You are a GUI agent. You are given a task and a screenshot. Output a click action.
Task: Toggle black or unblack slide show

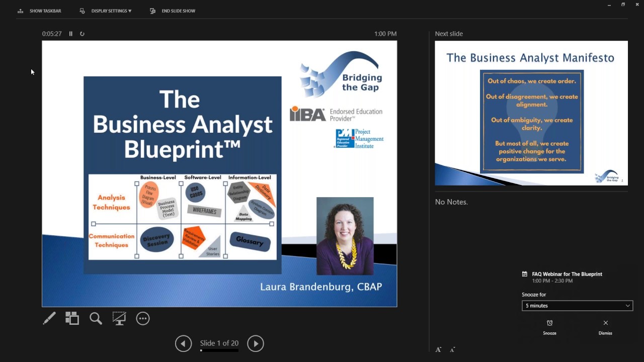coord(119,318)
